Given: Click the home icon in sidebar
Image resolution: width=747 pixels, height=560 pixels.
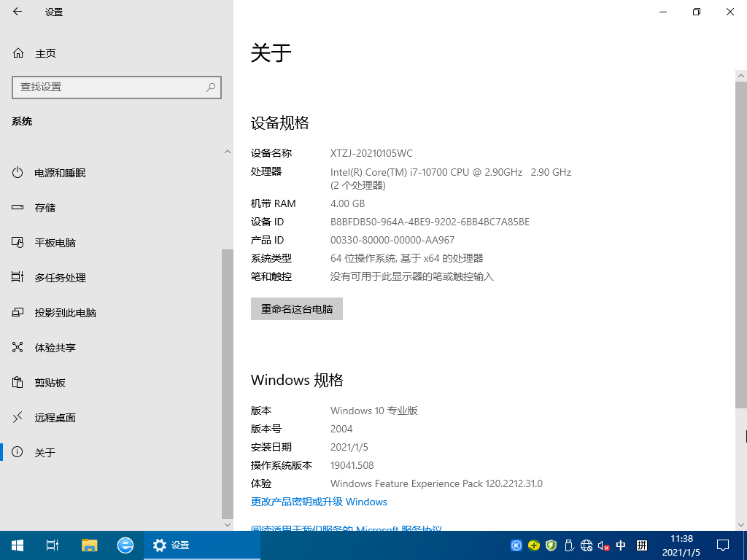Looking at the screenshot, I should point(18,52).
